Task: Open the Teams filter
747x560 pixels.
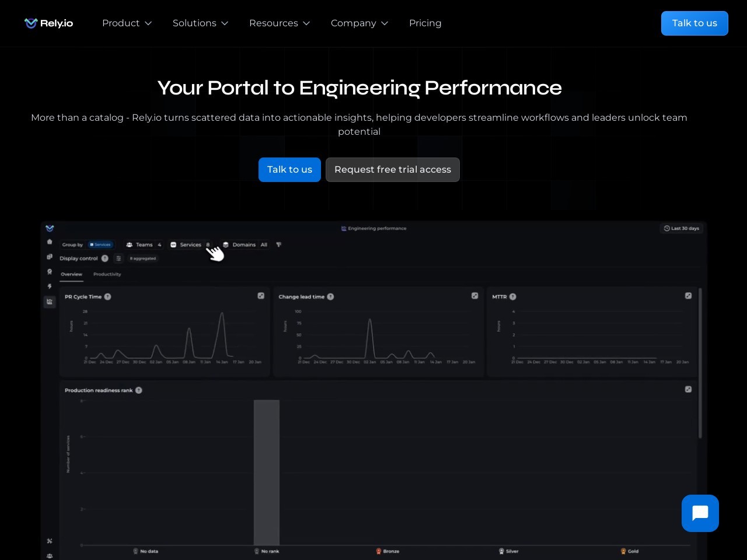Action: coord(144,244)
